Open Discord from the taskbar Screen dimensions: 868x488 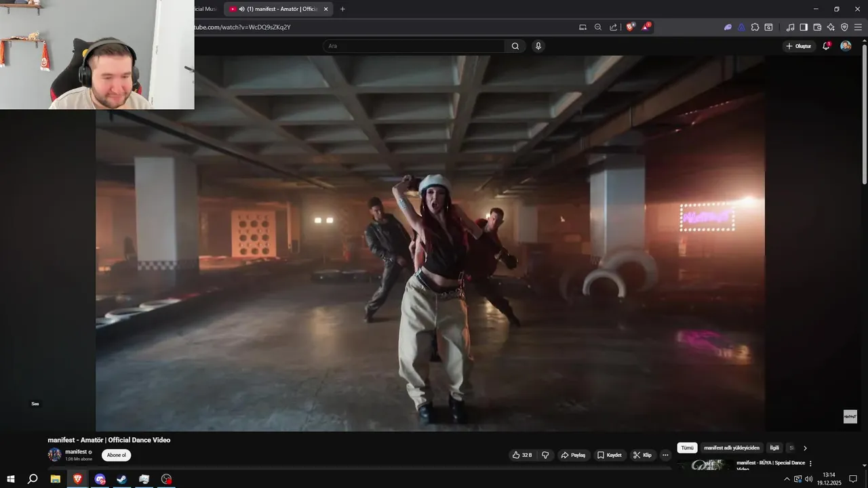(100, 479)
